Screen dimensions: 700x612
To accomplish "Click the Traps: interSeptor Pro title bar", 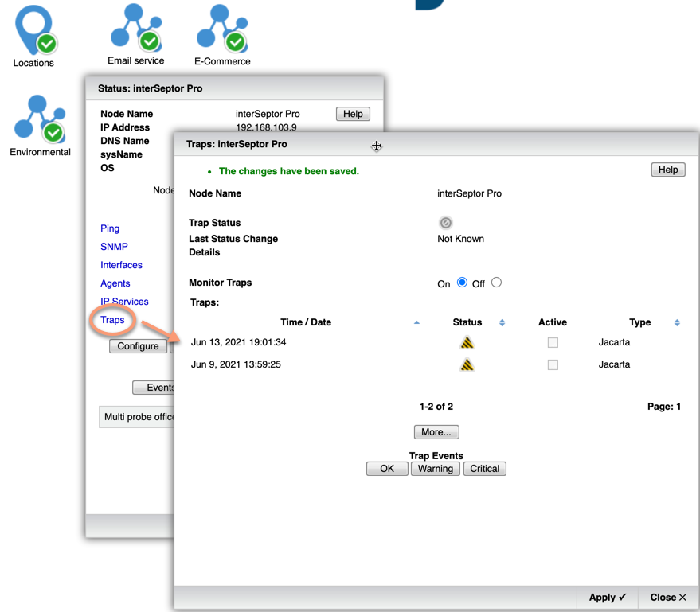I will click(436, 144).
